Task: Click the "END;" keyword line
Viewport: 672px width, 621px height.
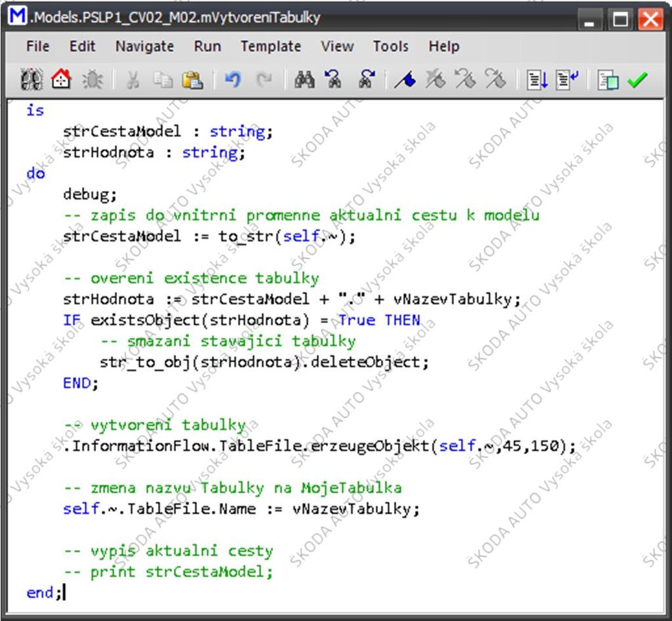Action: [x=81, y=383]
